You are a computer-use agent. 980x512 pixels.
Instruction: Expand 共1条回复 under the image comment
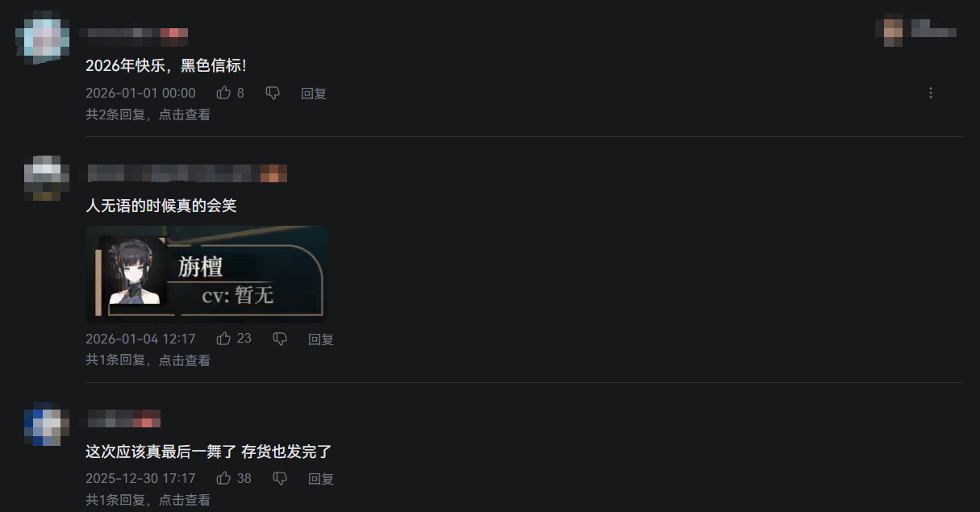coord(148,360)
